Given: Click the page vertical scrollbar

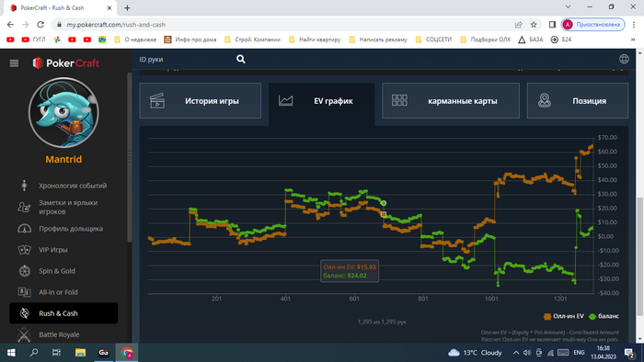Looking at the screenshot, I should 640,256.
